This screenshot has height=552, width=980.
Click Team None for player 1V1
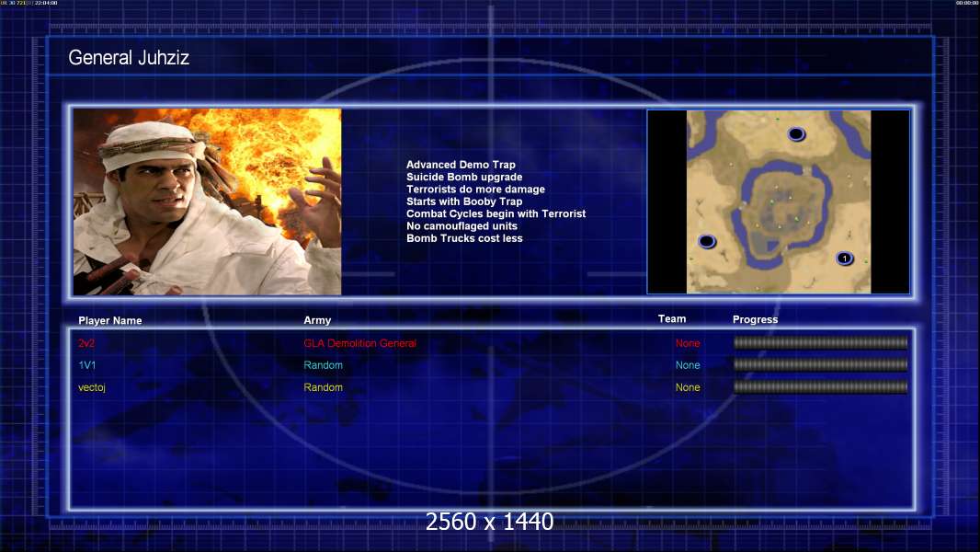tap(688, 365)
